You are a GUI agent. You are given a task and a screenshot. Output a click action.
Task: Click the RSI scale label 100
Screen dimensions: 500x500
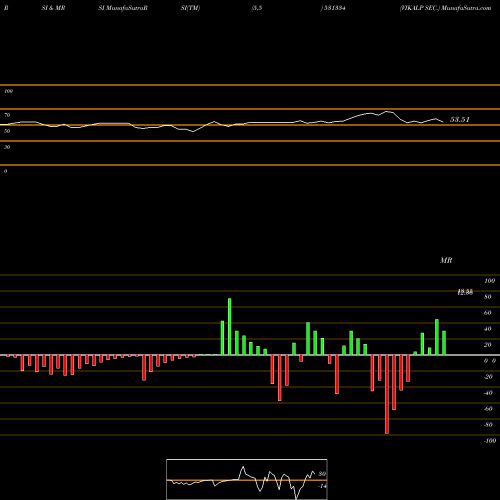pyautogui.click(x=9, y=91)
